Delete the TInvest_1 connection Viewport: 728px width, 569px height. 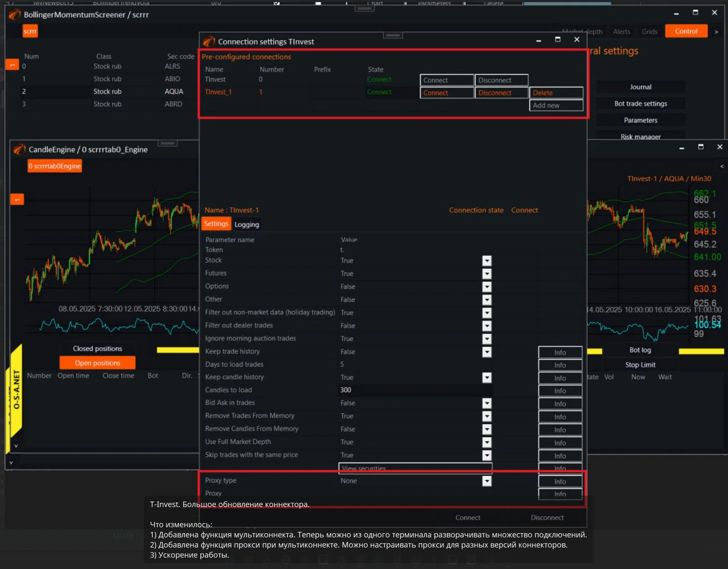pos(556,93)
